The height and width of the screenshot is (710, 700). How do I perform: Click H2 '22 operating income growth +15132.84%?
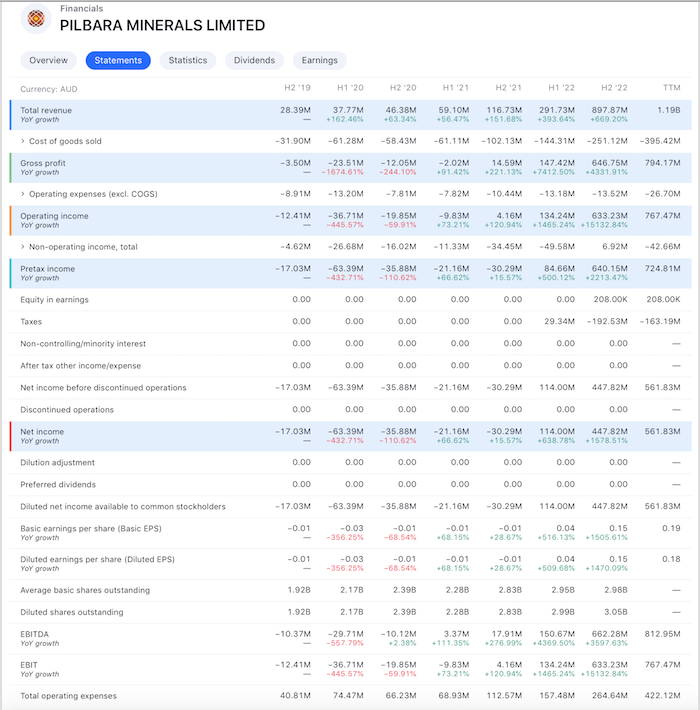click(x=604, y=225)
